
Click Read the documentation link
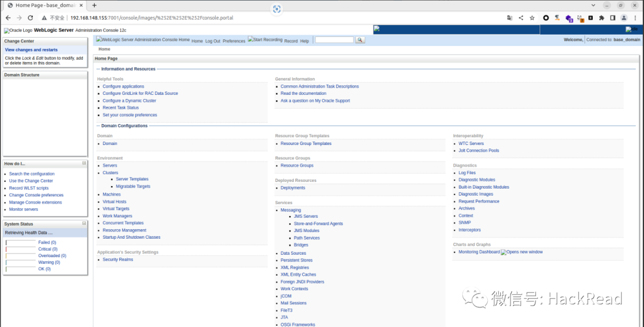pos(303,93)
